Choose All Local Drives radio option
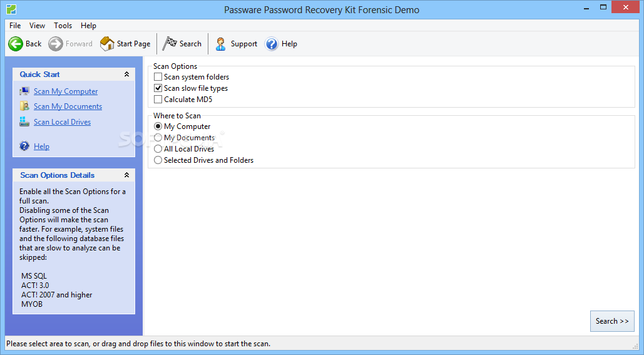The image size is (644, 355). (x=158, y=149)
